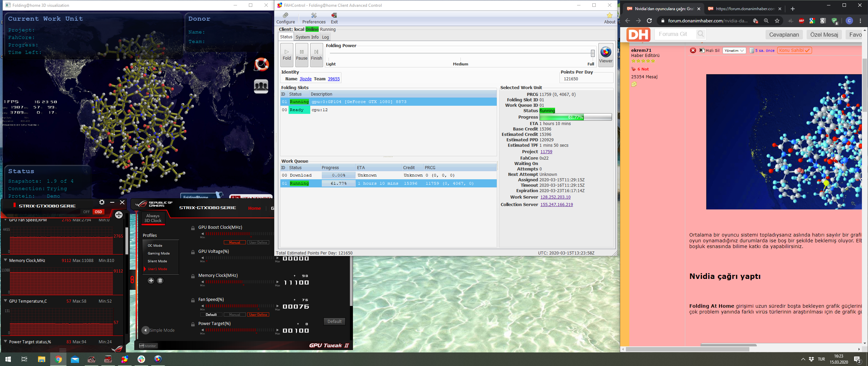Select Gaming Mode profile
This screenshot has width=868, height=366.
point(159,253)
